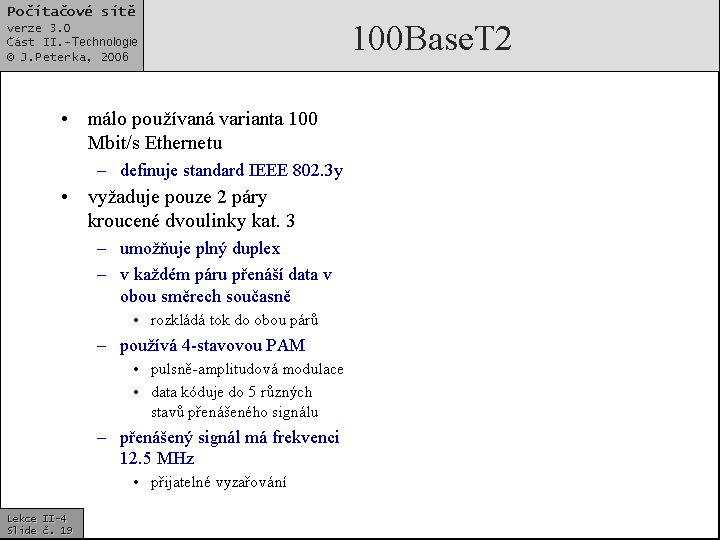Viewport: 720px width, 540px height.
Task: Click the bullet marker before vyžaduje pouze
Action: (x=64, y=198)
